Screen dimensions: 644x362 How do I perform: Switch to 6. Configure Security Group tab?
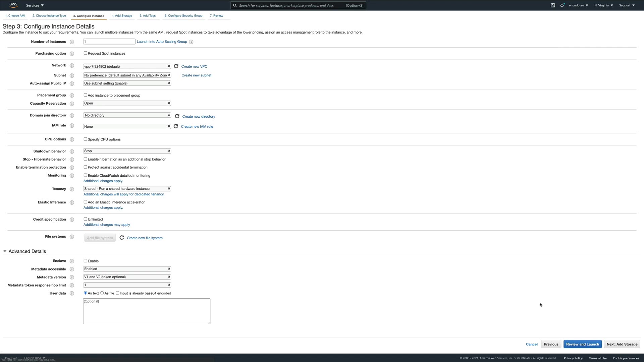pyautogui.click(x=183, y=16)
